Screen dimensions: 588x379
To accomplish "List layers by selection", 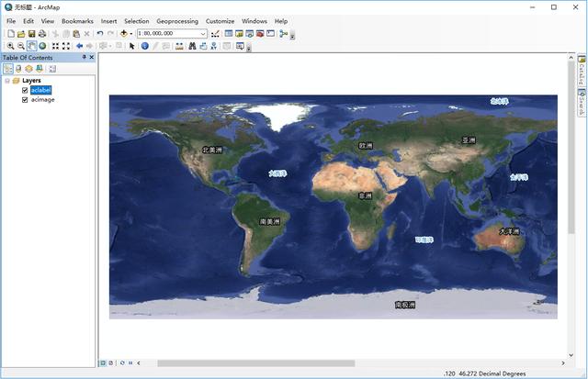I will (40, 69).
